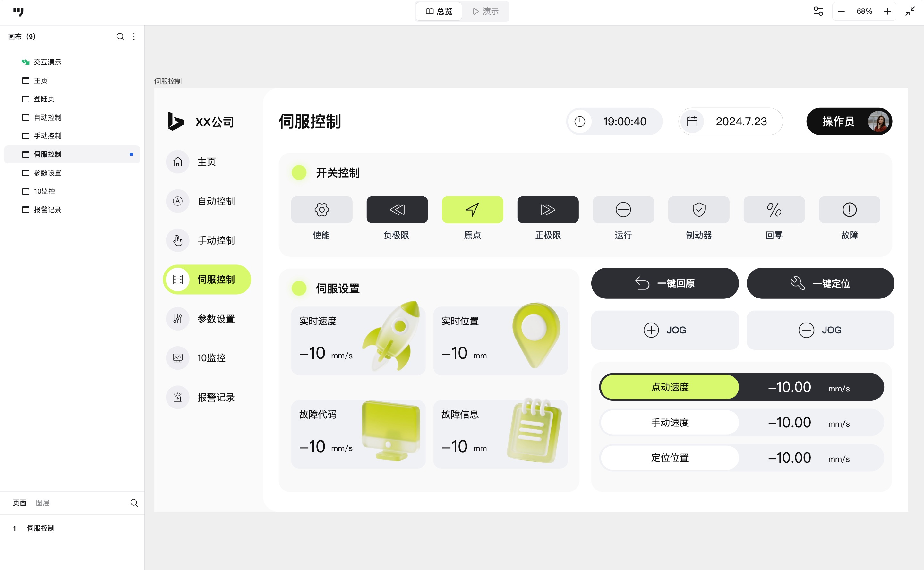Click the 实时速度 card with rocket

[358, 341]
